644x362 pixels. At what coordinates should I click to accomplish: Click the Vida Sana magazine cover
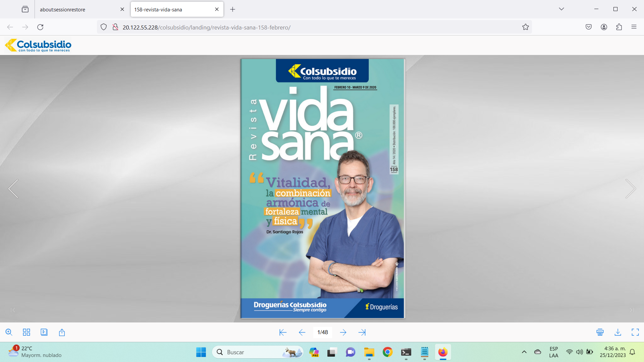[x=323, y=189]
